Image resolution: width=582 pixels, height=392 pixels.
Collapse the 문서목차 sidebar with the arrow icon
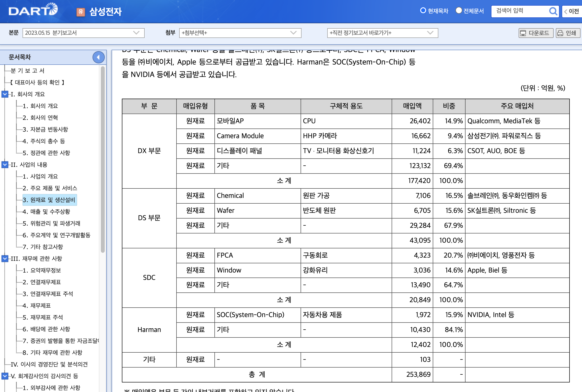tap(98, 57)
